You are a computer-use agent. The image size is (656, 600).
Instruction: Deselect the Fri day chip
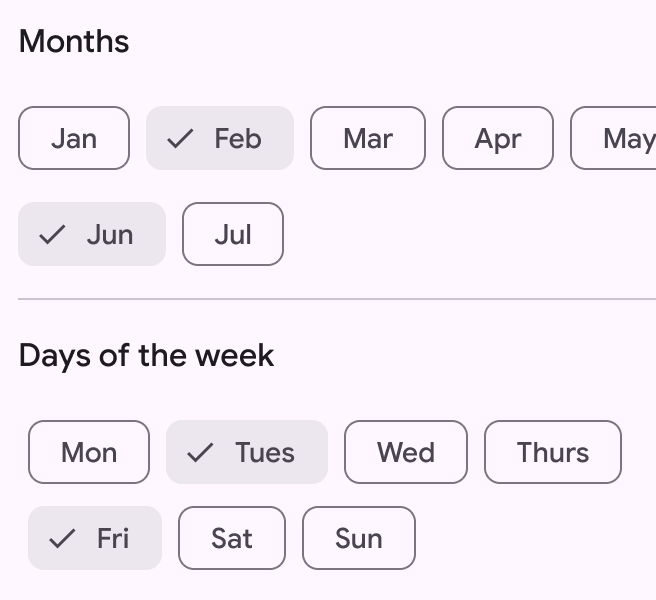click(x=95, y=538)
